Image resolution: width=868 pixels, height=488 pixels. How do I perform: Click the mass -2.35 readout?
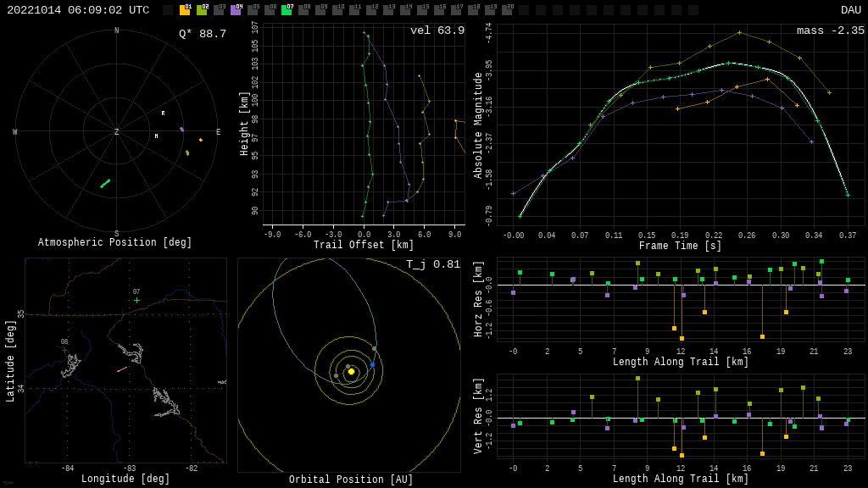click(830, 30)
